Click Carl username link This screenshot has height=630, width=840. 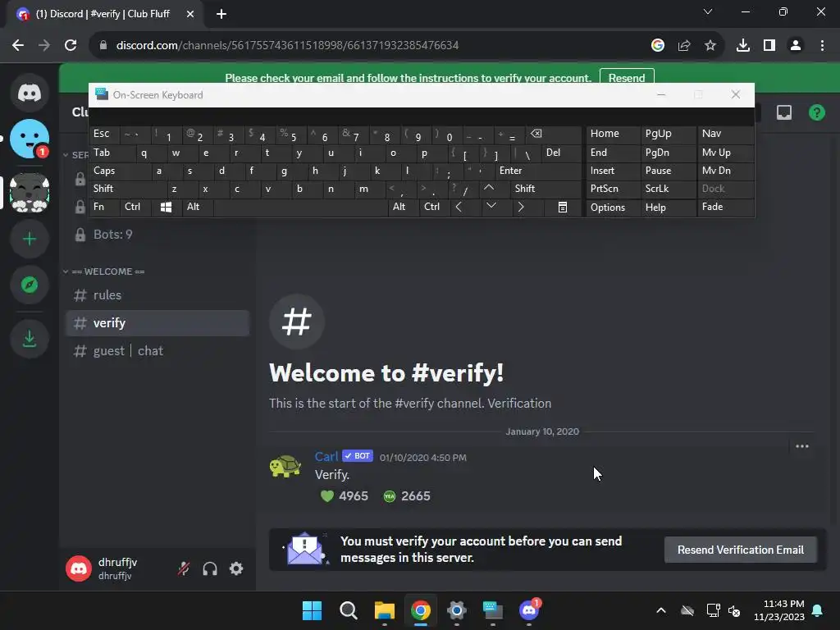click(326, 456)
